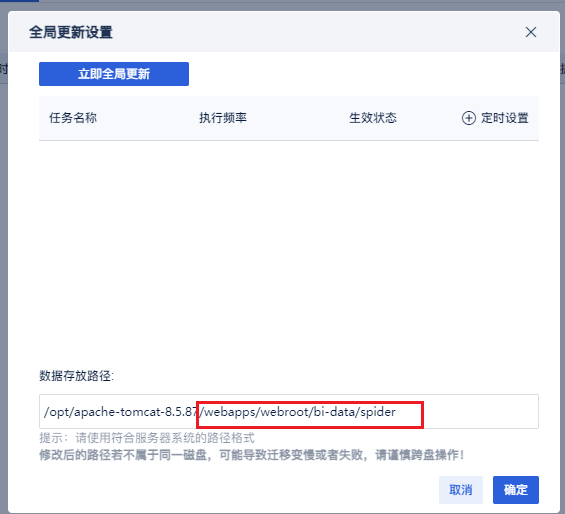Click the dialog header bar beside the title
This screenshot has height=514, width=565.
pos(317,32)
